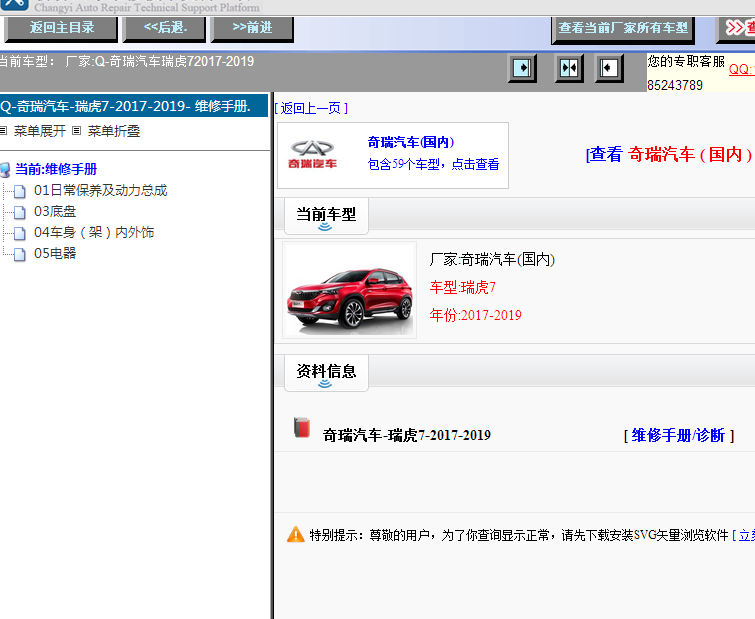Click the panel move-left arrow icon

point(609,68)
